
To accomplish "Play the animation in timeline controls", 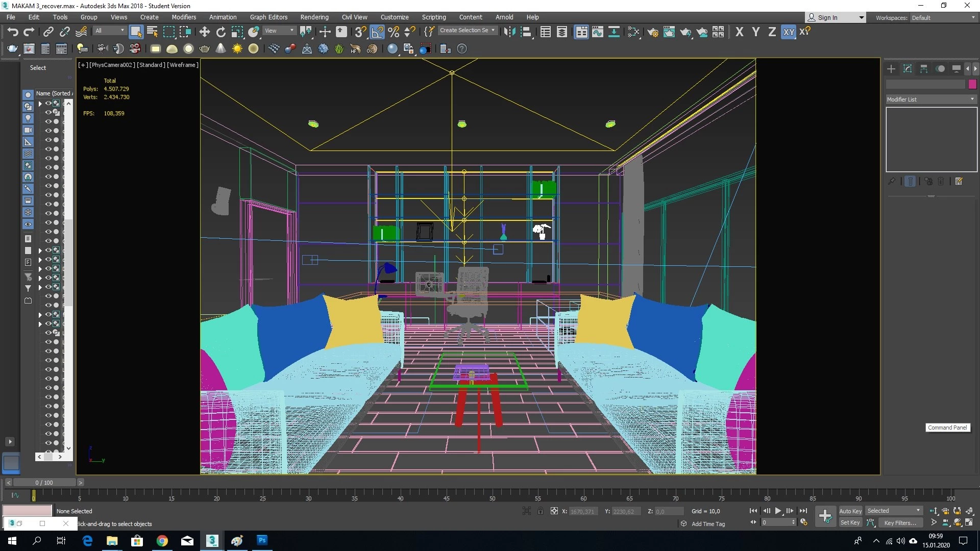I will coord(778,511).
